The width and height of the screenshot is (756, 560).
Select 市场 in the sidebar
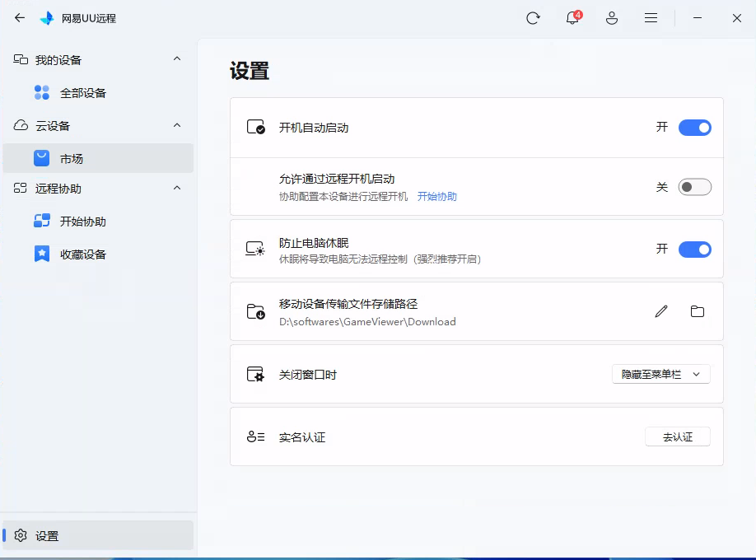point(72,159)
